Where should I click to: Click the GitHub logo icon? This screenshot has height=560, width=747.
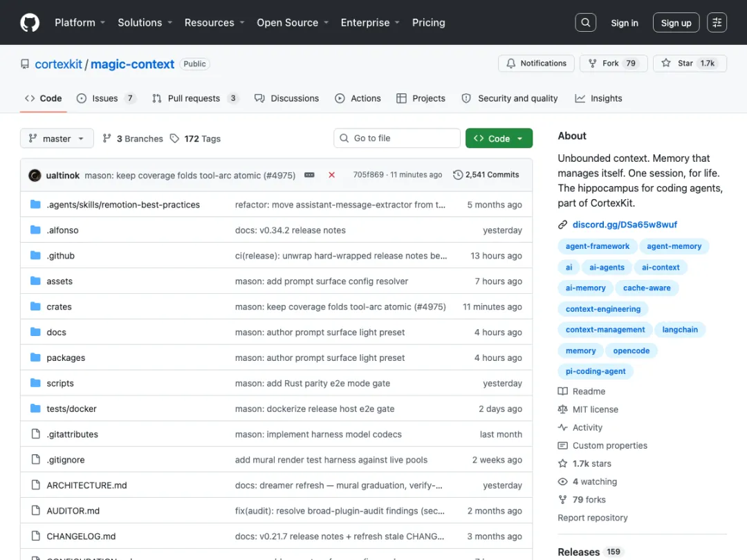pyautogui.click(x=30, y=22)
